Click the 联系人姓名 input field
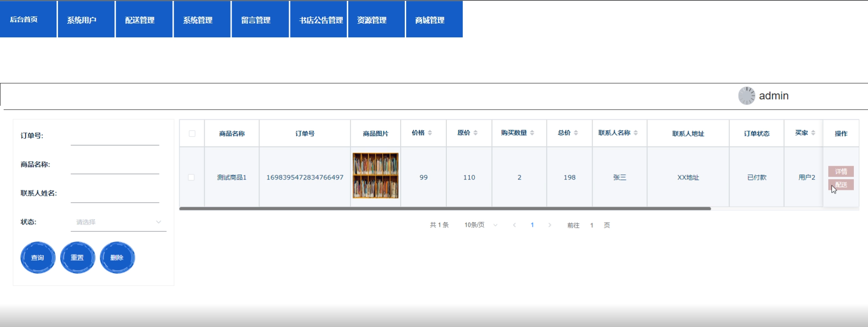Image resolution: width=868 pixels, height=327 pixels. coord(115,194)
